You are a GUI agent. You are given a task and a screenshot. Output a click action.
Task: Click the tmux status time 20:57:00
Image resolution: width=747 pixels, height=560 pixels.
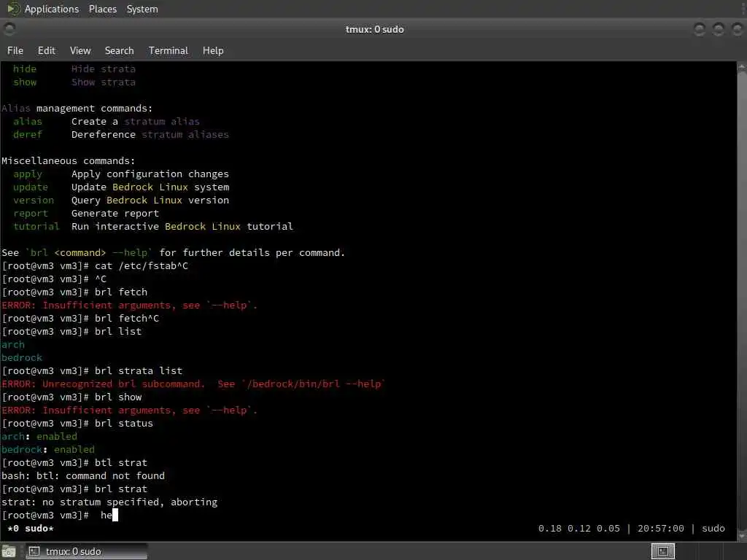pos(660,528)
